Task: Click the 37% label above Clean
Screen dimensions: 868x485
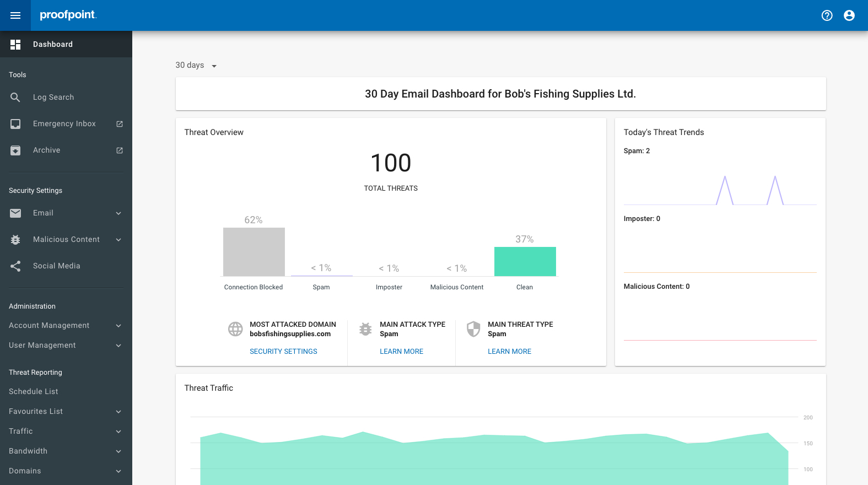Action: click(525, 239)
